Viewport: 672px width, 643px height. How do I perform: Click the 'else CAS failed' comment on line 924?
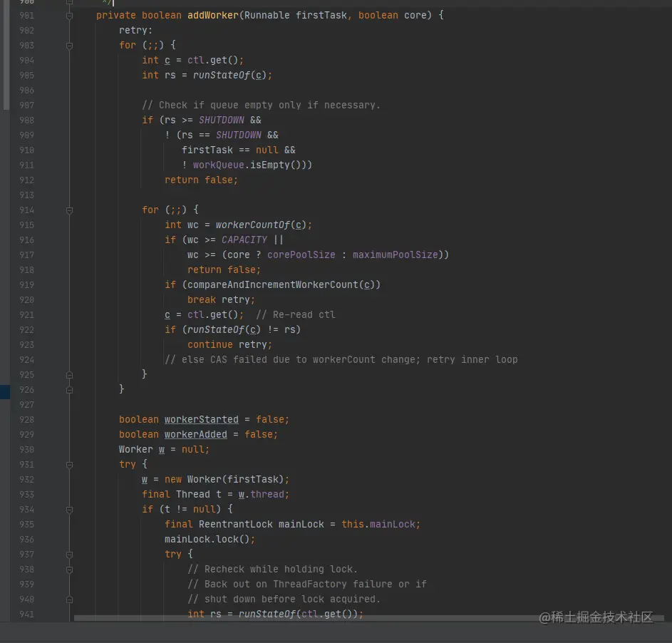pos(341,360)
